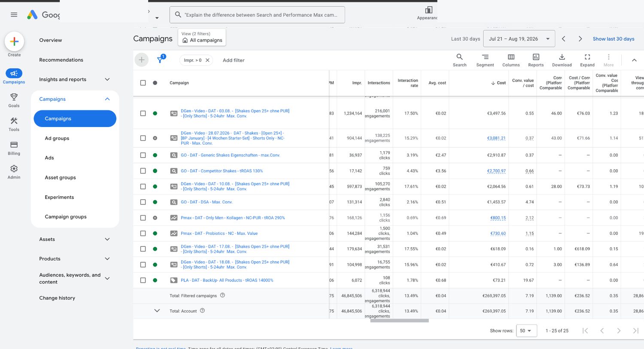Check GO - DAT - DSA campaign
644x349 pixels.
pyautogui.click(x=143, y=202)
